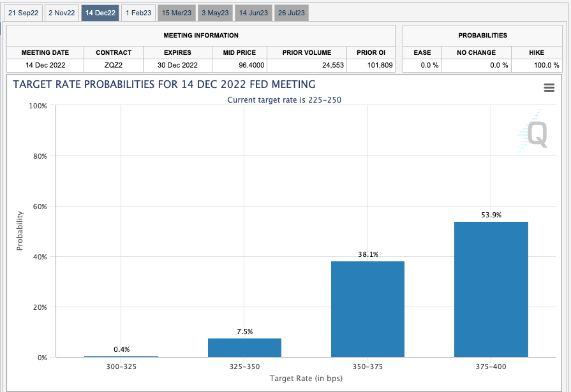Screen dimensions: 571x392
Task: Click the 24,553 prior volume cell
Action: coord(307,65)
